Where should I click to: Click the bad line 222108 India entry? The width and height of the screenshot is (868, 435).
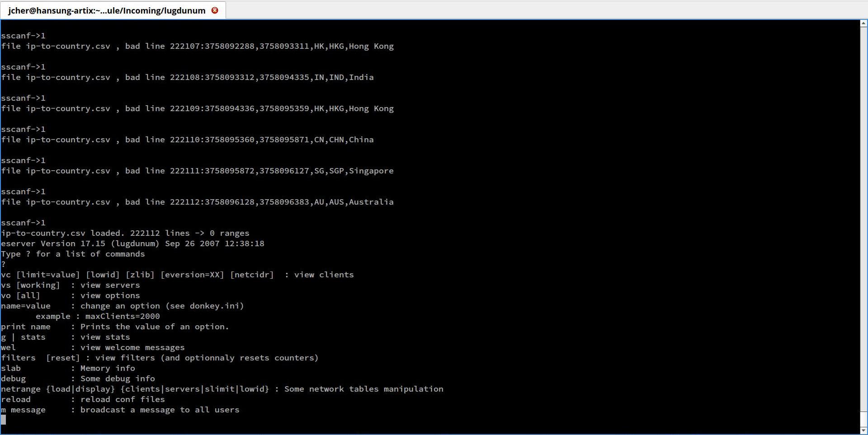pyautogui.click(x=187, y=77)
